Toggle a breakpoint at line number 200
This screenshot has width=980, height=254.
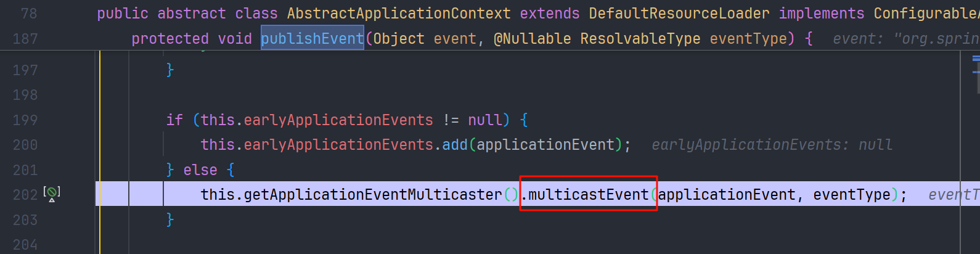click(25, 145)
